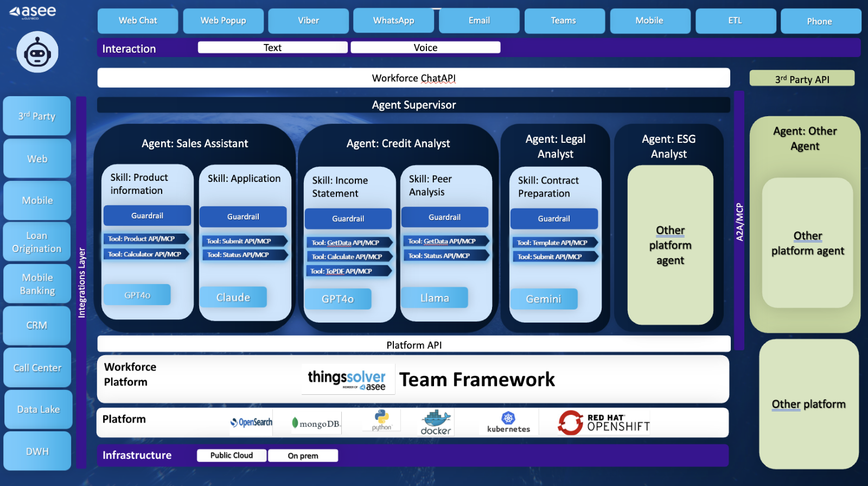The height and width of the screenshot is (486, 868).
Task: Click the Llama model box
Action: tap(435, 298)
